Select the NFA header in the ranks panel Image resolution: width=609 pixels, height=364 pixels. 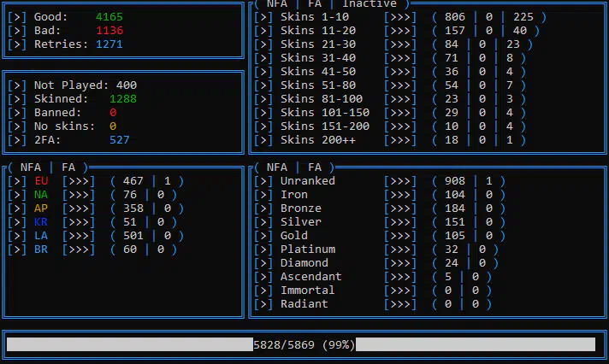point(277,167)
